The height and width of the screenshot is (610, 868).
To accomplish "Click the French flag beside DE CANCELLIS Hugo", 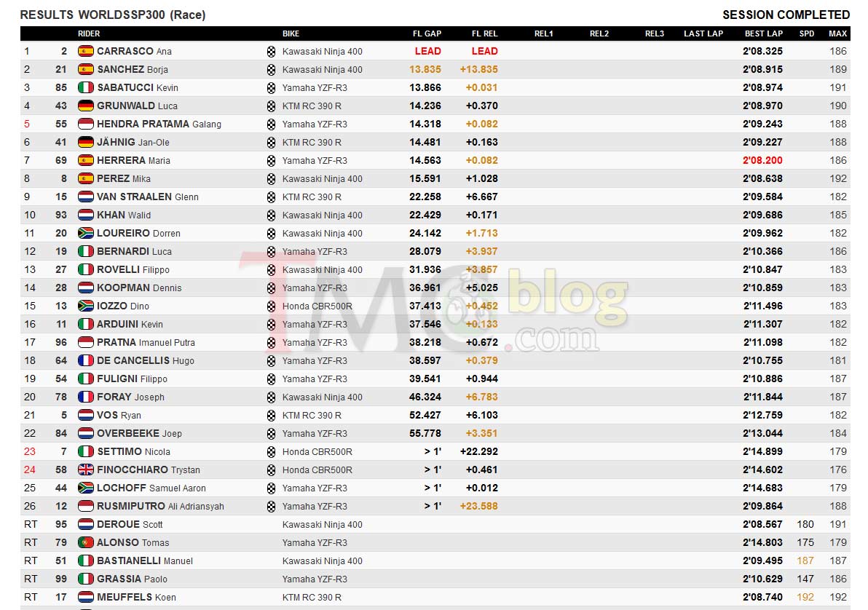I will [x=86, y=360].
